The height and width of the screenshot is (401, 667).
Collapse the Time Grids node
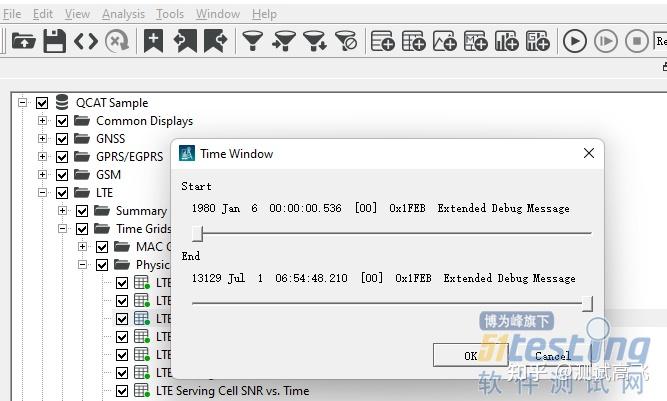[x=62, y=228]
